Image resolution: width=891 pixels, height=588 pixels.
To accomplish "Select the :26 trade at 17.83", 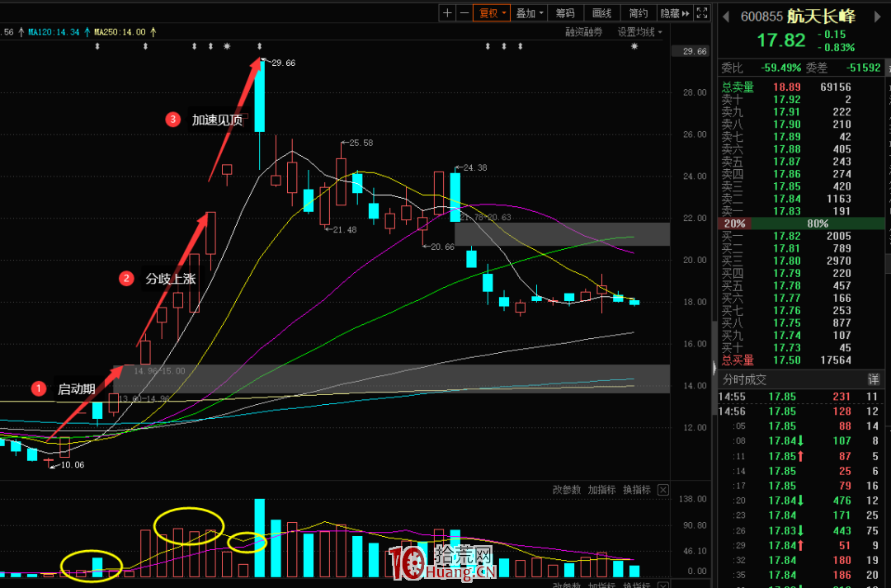I will click(x=800, y=530).
